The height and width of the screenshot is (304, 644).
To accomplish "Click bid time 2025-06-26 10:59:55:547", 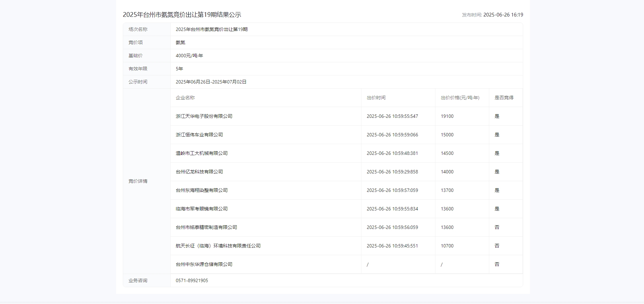I will coord(392,116).
